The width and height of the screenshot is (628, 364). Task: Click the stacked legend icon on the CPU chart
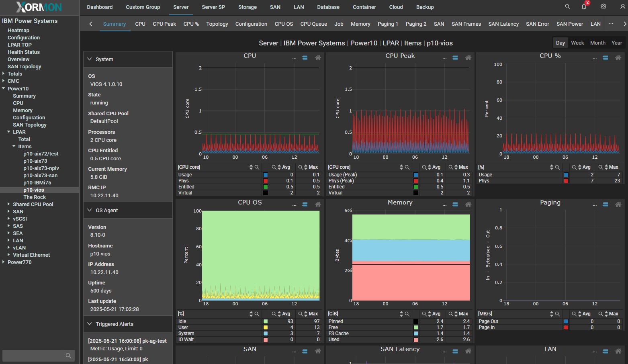(305, 58)
